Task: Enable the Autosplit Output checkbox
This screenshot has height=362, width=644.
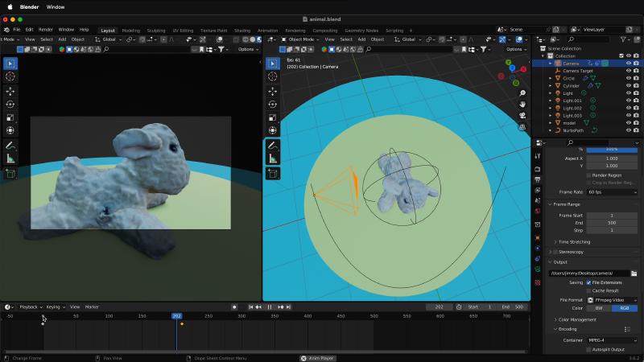Action: coord(588,350)
